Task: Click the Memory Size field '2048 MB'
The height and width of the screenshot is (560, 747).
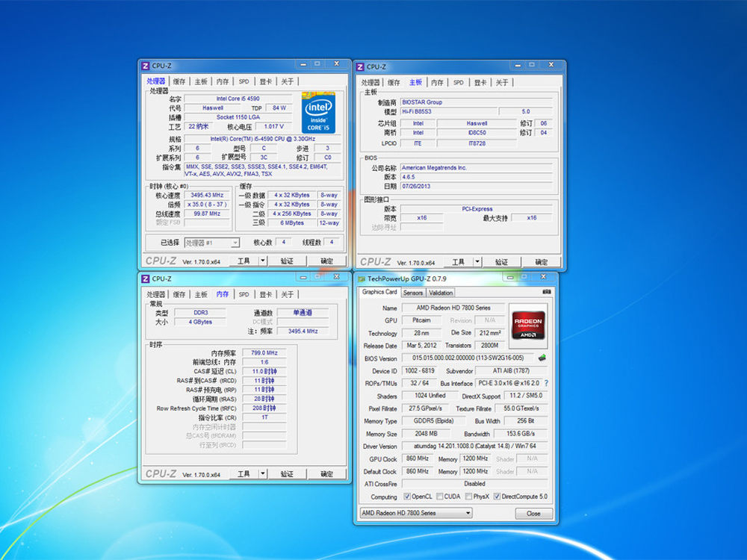Action: coord(426,434)
